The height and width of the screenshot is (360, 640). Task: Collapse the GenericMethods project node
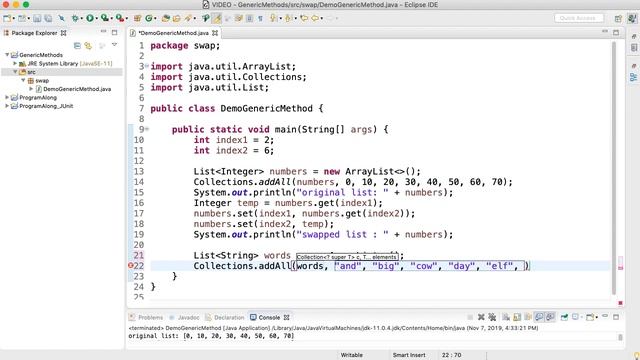[7, 55]
